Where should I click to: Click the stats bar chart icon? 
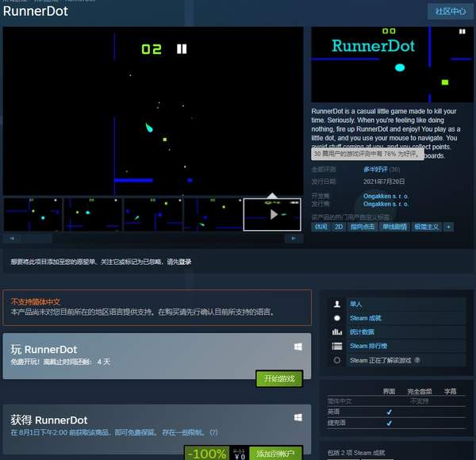coord(337,332)
